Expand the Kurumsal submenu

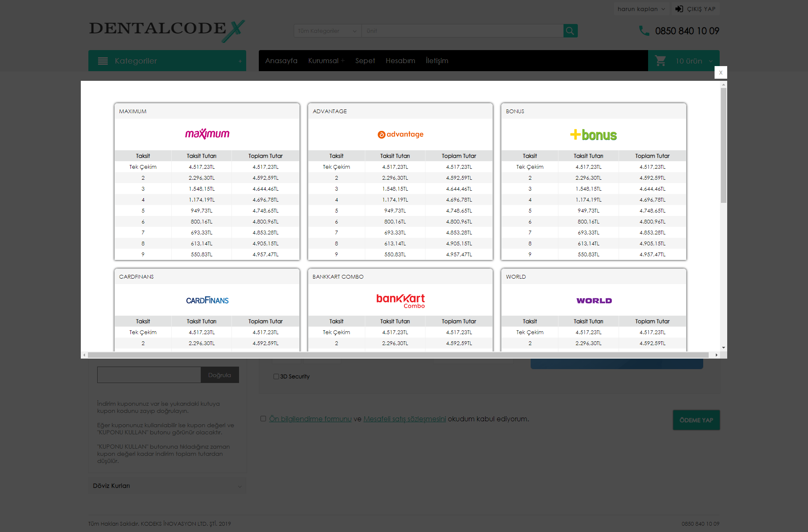tap(326, 61)
